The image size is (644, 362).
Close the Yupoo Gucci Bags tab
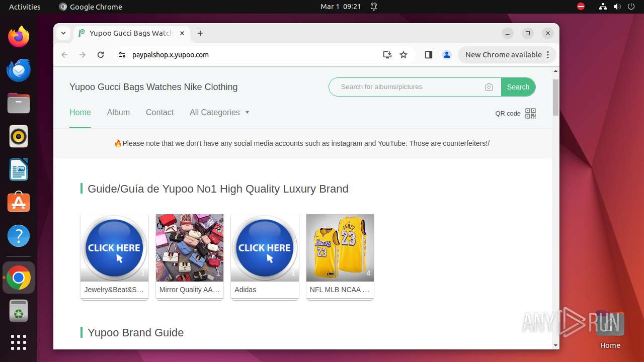click(x=182, y=33)
